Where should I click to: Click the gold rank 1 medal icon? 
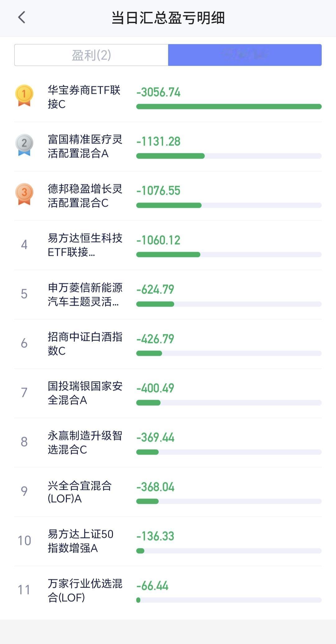[24, 95]
